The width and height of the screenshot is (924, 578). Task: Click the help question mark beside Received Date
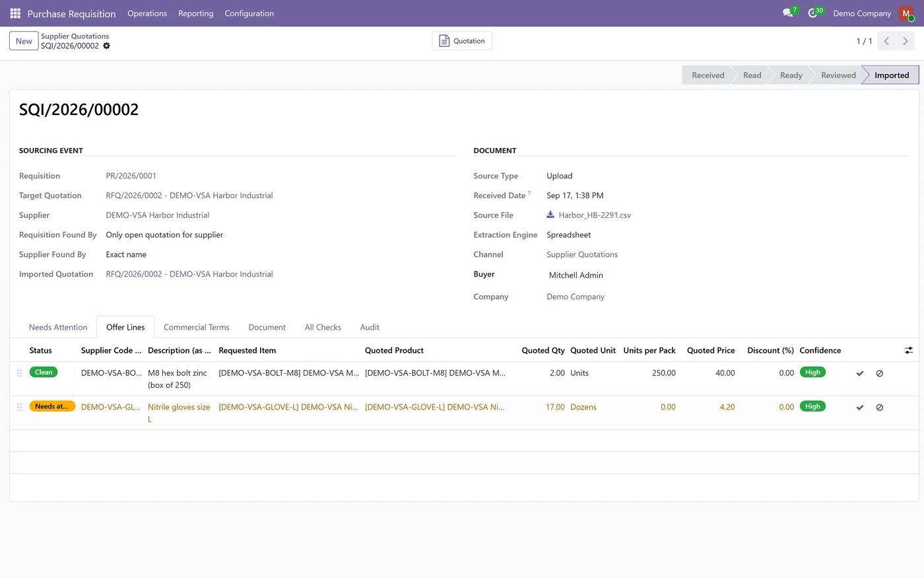point(529,193)
